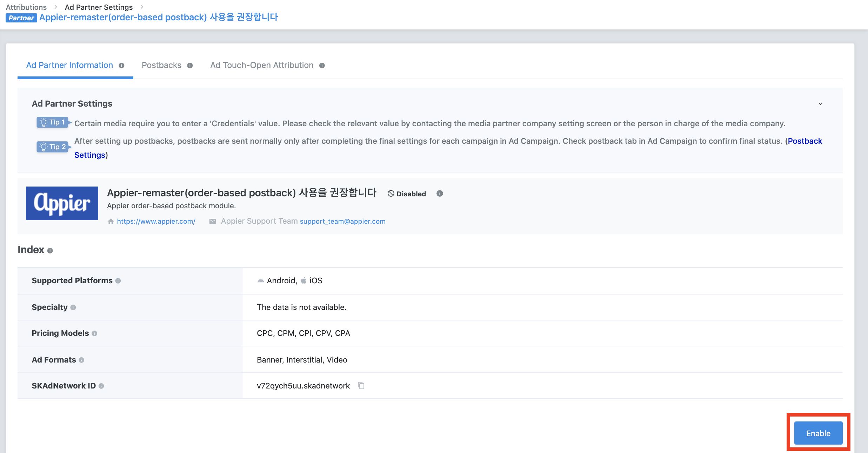
Task: Click info icon next to Index heading
Action: click(50, 251)
